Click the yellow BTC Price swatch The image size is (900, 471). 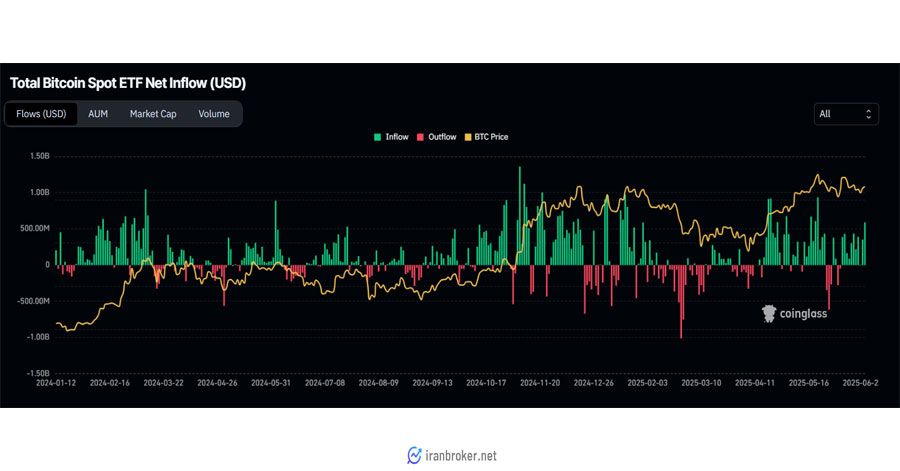(468, 137)
